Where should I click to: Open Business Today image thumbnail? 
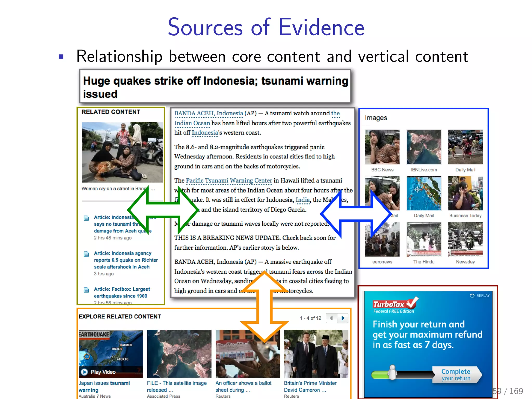(x=465, y=193)
